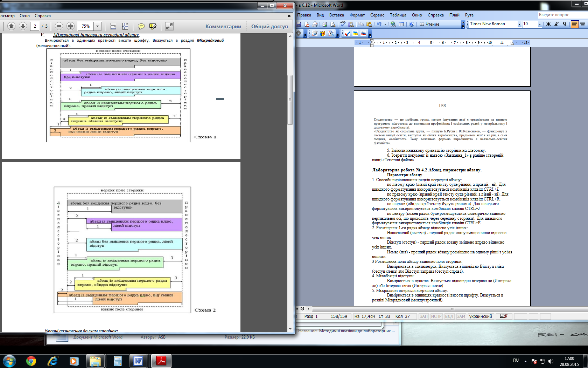Viewport: 588px width, 368px height.
Task: Save the document in Word
Action: [x=299, y=24]
